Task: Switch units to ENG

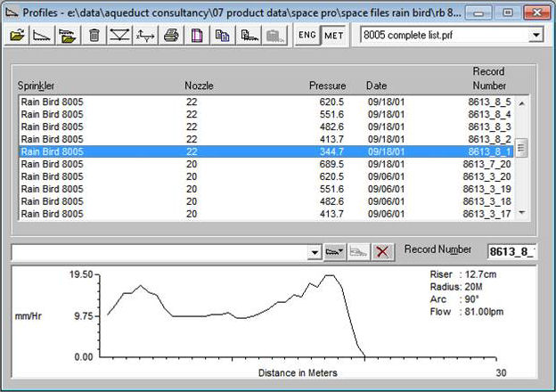Action: pyautogui.click(x=307, y=35)
